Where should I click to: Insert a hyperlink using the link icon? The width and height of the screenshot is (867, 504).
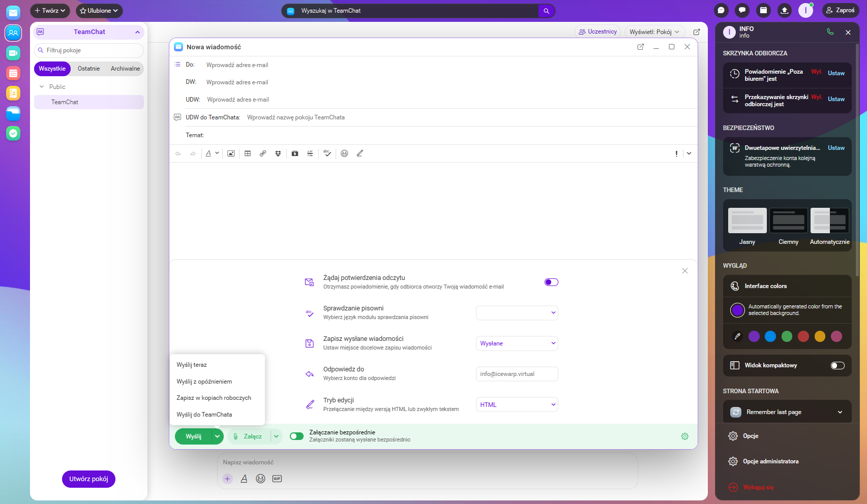[x=263, y=153]
